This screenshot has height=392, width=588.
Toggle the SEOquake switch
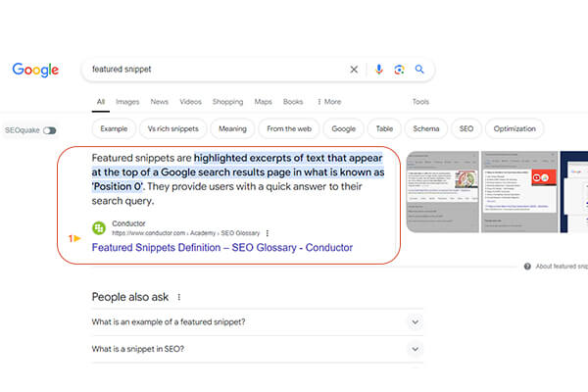pyautogui.click(x=50, y=130)
